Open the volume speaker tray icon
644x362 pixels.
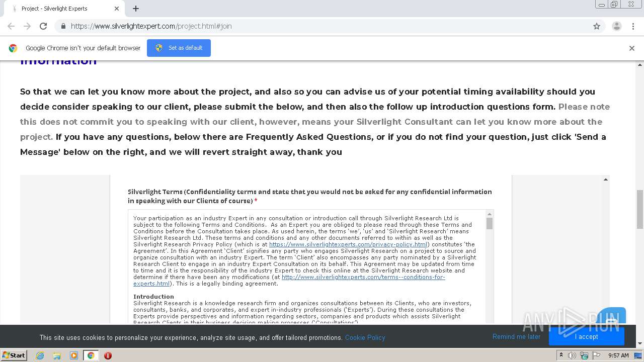[572, 355]
